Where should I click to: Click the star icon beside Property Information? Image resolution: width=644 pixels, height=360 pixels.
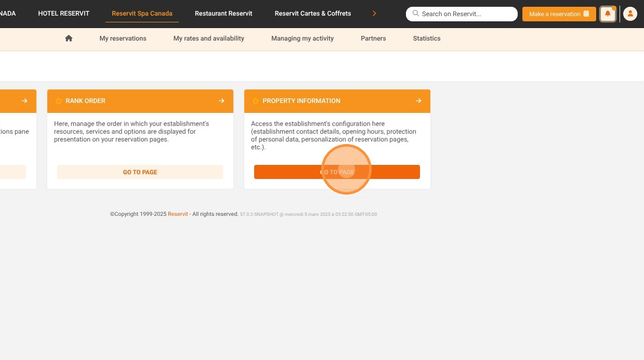click(256, 101)
